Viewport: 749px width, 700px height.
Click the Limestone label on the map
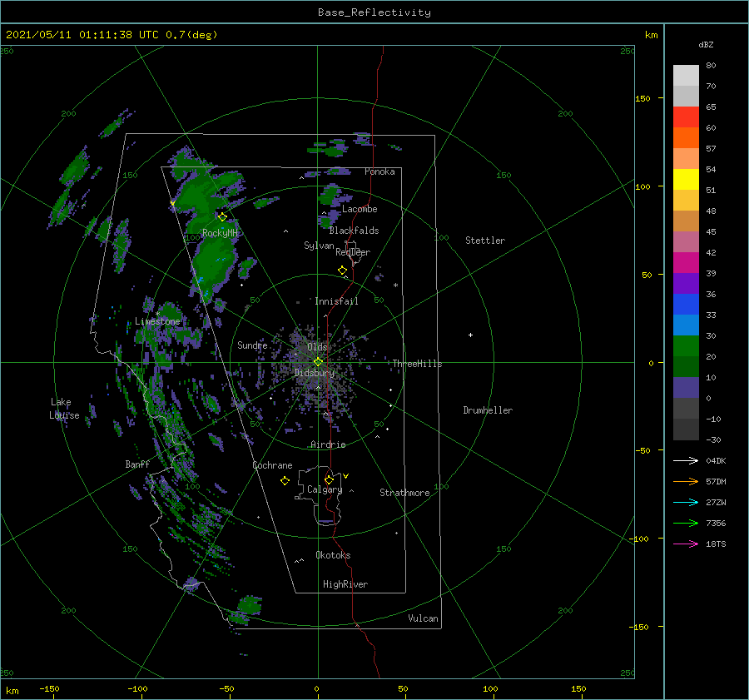point(157,321)
